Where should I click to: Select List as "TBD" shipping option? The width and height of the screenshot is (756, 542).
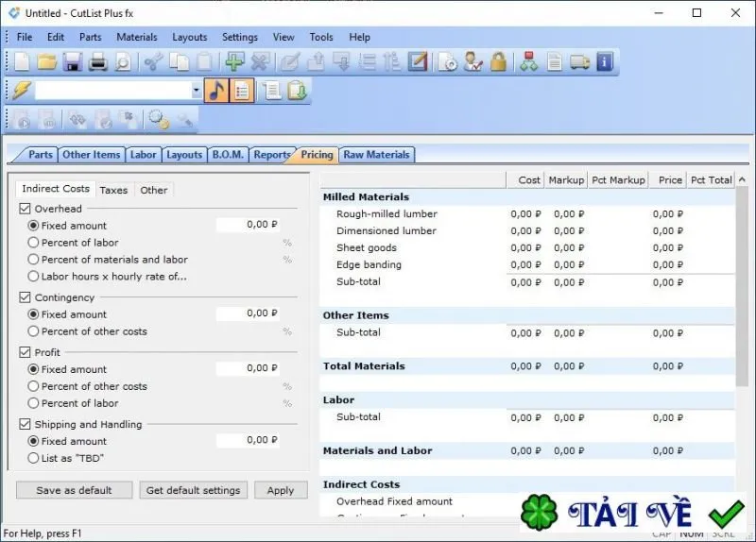(33, 458)
